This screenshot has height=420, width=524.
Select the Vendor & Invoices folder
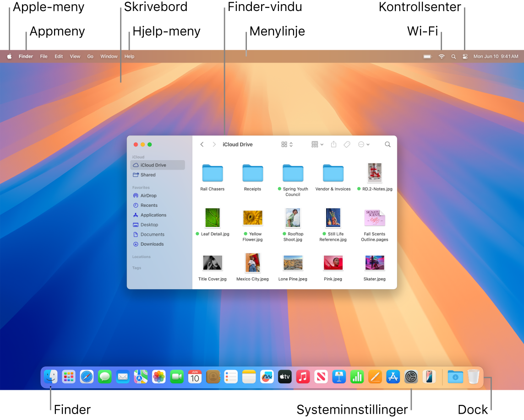coord(333,173)
